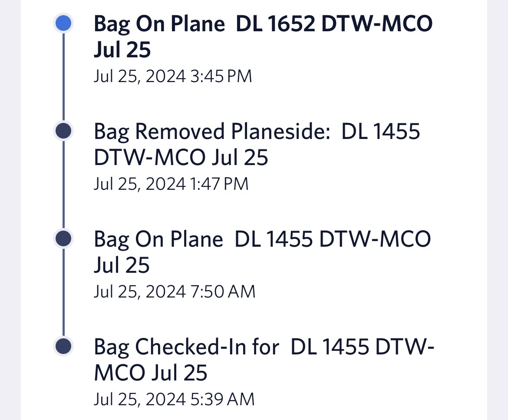Select flight number DL 1652

point(275,23)
